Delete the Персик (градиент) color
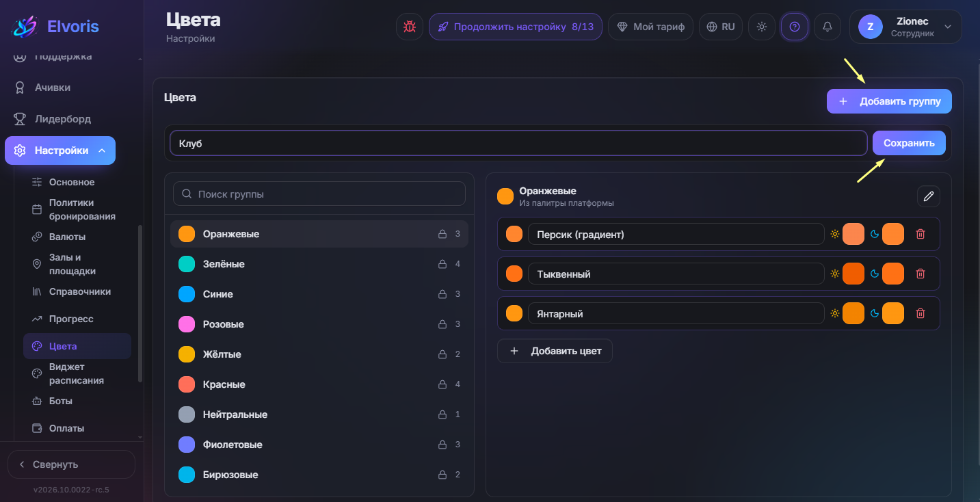The image size is (980, 502). [x=921, y=234]
